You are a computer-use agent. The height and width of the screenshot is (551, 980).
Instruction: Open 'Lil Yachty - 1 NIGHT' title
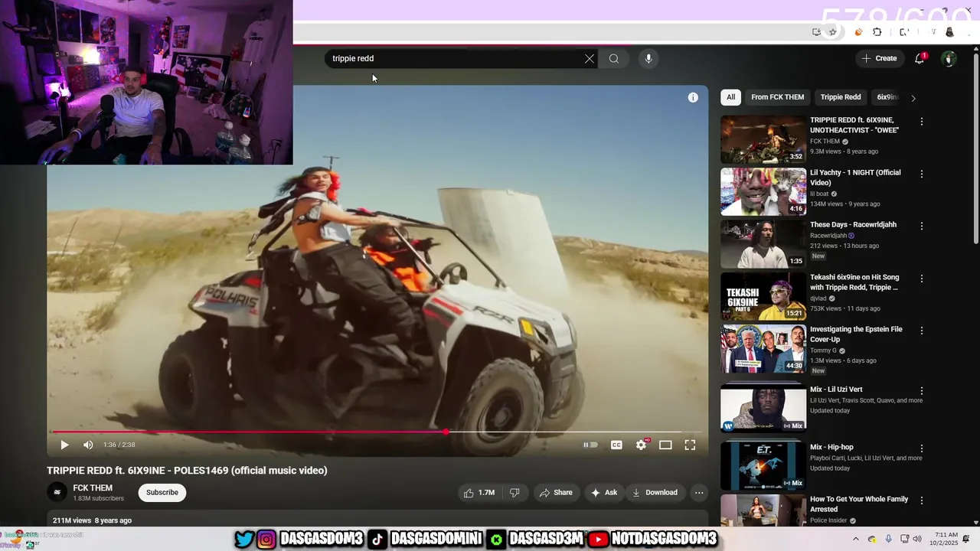click(855, 178)
